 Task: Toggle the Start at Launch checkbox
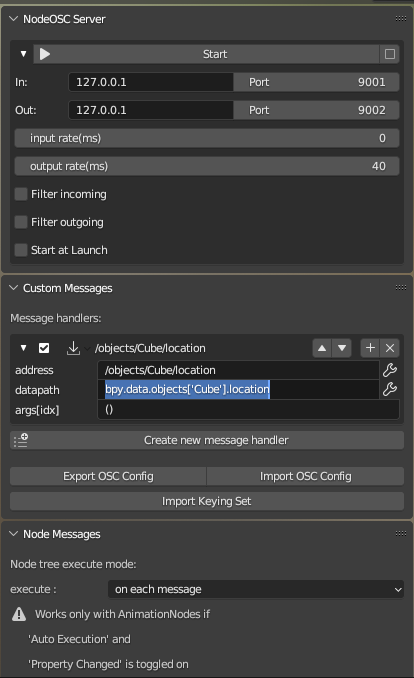21,250
